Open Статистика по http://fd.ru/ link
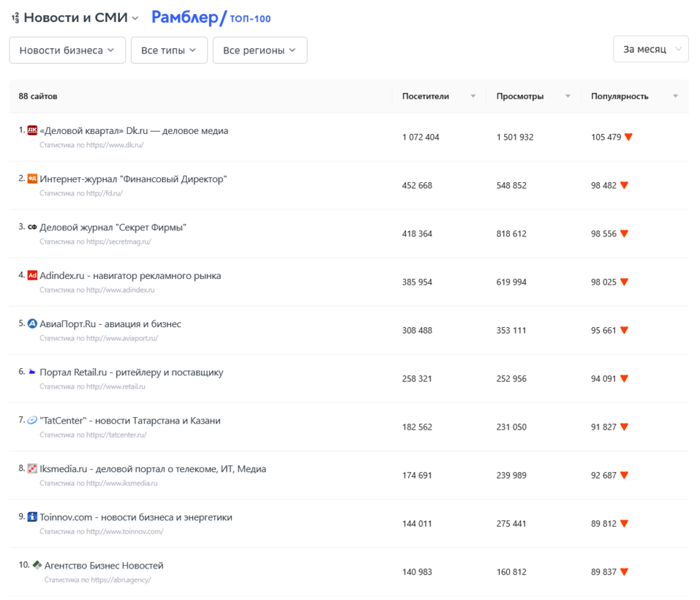This screenshot has height=600, width=700. pyautogui.click(x=80, y=193)
